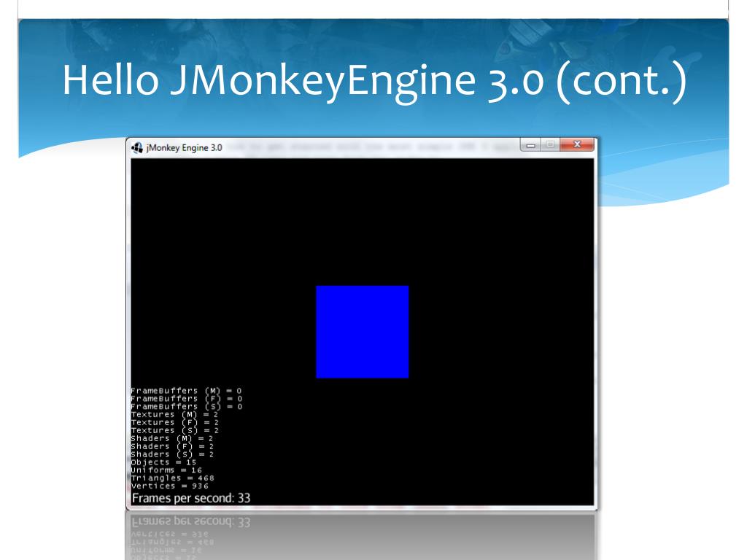Screen dimensions: 747x560
Task: Click the 'Shaders (S) = 2' line
Action: click(172, 454)
